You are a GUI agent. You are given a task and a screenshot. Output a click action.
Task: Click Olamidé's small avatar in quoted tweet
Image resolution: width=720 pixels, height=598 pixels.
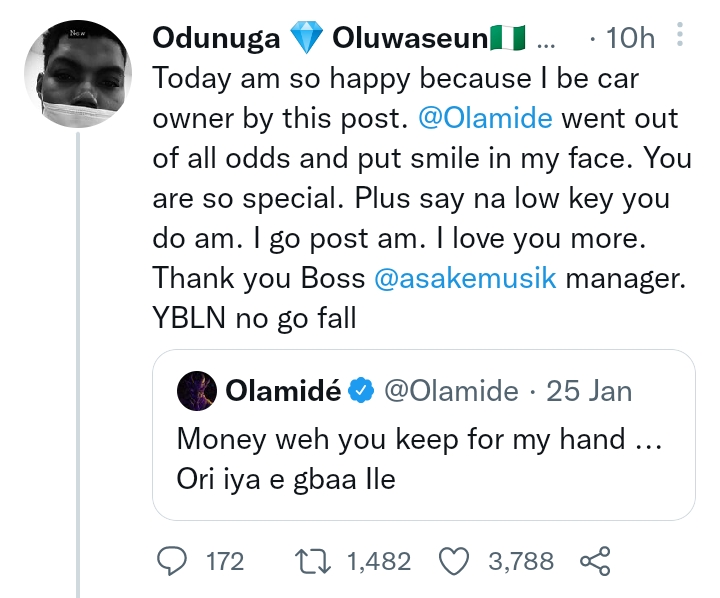click(x=198, y=391)
